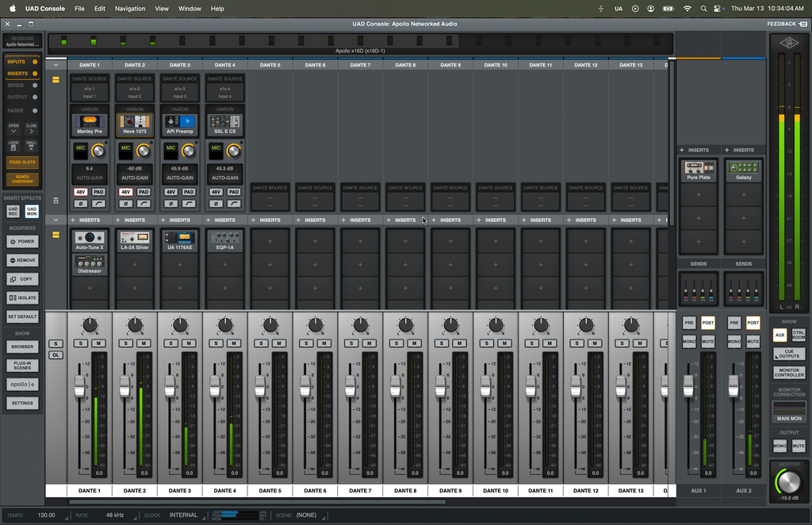The image size is (812, 525).
Task: Click CLOSE view chevron in sidebar
Action: 31,128
